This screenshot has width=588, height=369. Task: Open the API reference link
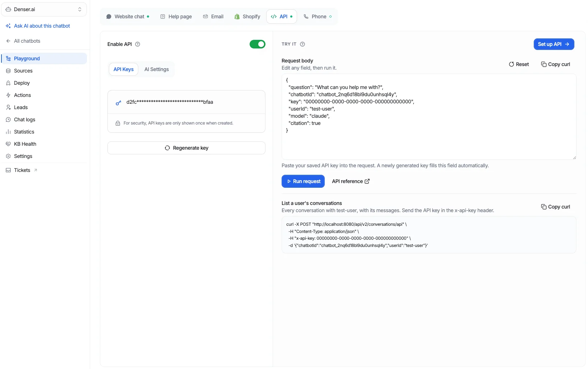pos(351,181)
